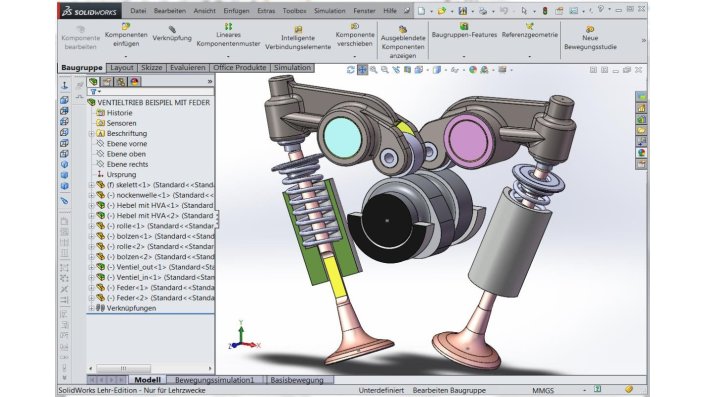Click scroll-right arrow of tree scrollbar

pos(210,368)
